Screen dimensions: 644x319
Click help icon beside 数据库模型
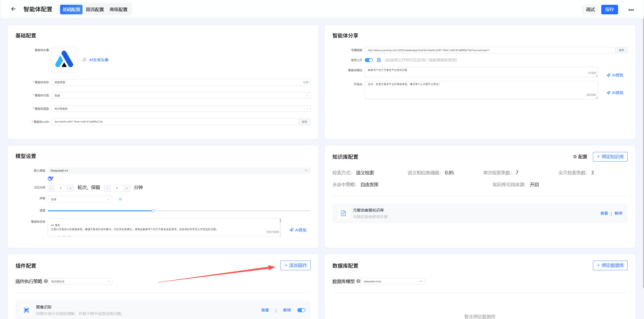click(358, 281)
